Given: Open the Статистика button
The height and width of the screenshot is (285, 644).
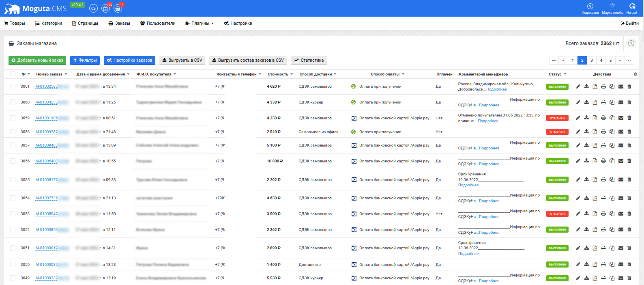Looking at the screenshot, I should click(x=309, y=60).
